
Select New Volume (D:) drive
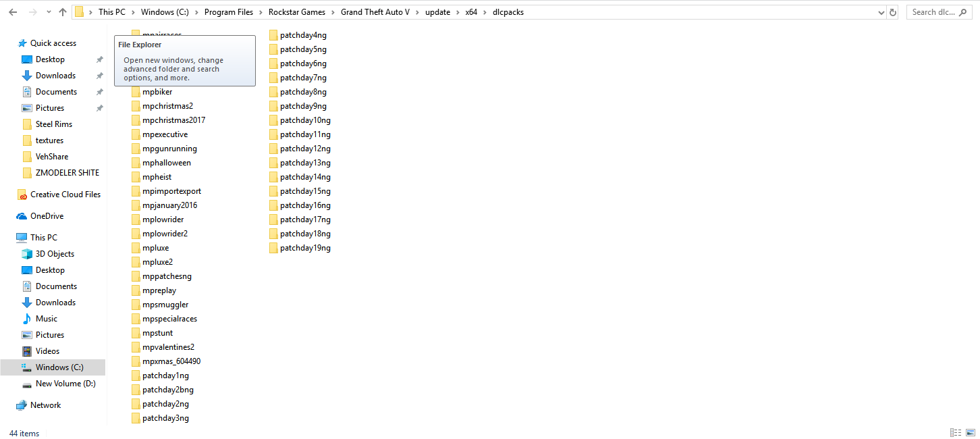pyautogui.click(x=65, y=384)
